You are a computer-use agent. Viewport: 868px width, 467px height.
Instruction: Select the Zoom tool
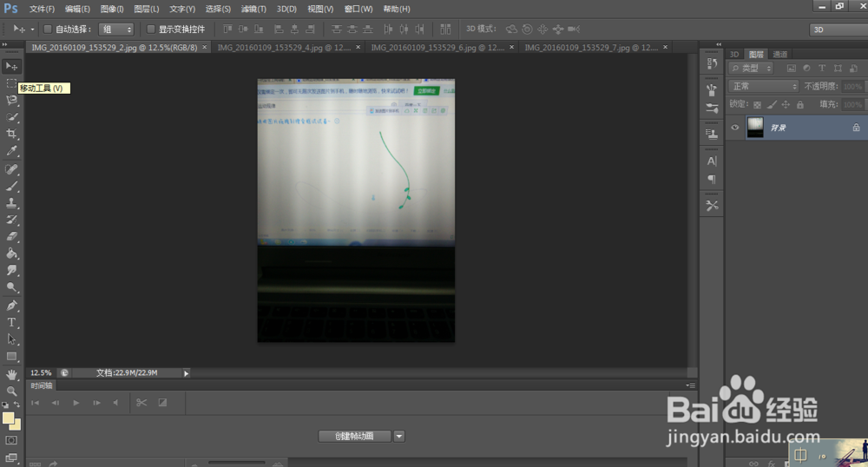(x=11, y=391)
